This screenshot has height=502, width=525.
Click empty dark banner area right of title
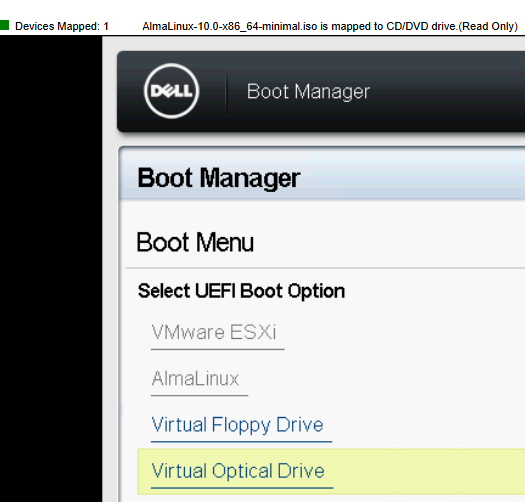(x=449, y=91)
